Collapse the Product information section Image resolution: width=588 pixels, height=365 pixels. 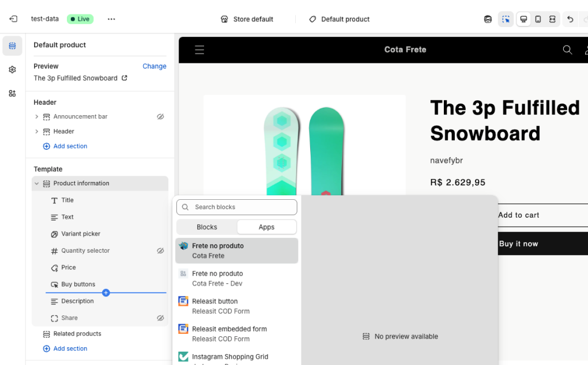(x=35, y=183)
